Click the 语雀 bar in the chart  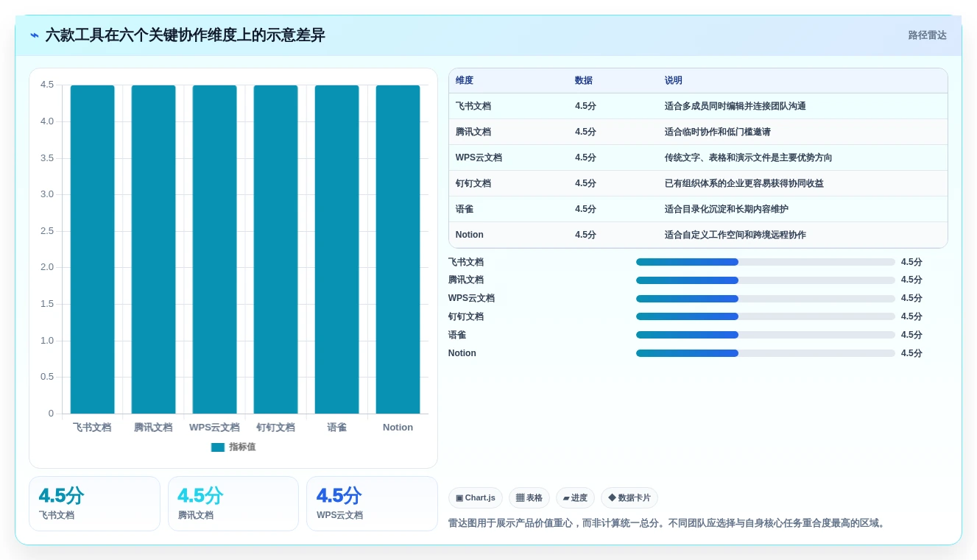[x=337, y=249]
